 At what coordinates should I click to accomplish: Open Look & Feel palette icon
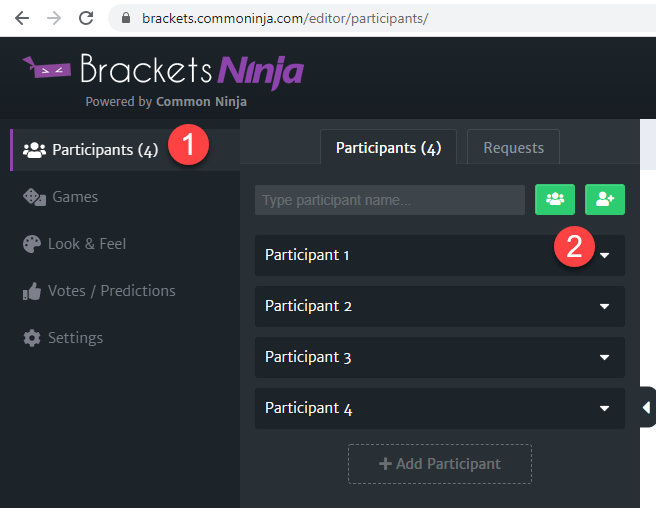[x=32, y=244]
